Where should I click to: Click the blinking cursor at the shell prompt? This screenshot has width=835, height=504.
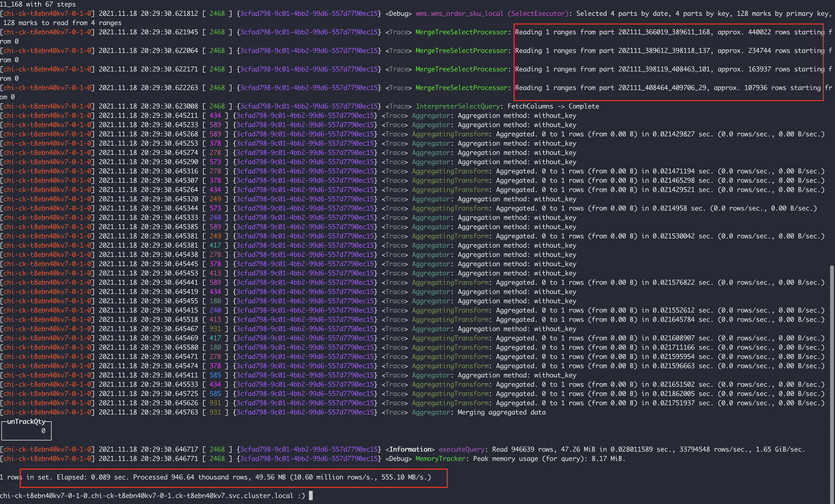click(x=311, y=496)
